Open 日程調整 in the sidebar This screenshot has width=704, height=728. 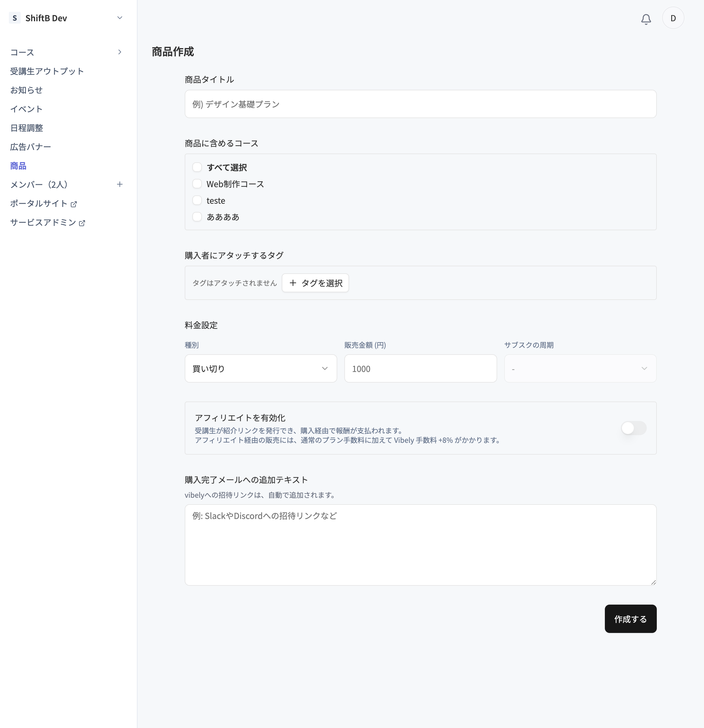[27, 128]
